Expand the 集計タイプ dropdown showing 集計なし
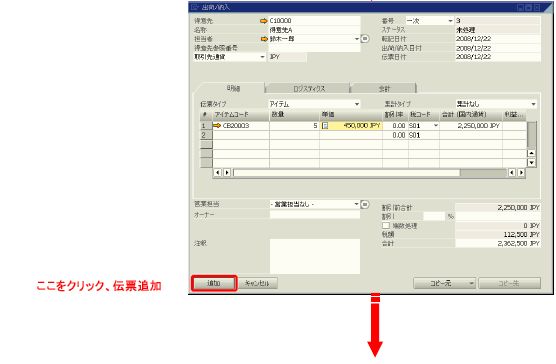556x364 pixels. (x=533, y=104)
